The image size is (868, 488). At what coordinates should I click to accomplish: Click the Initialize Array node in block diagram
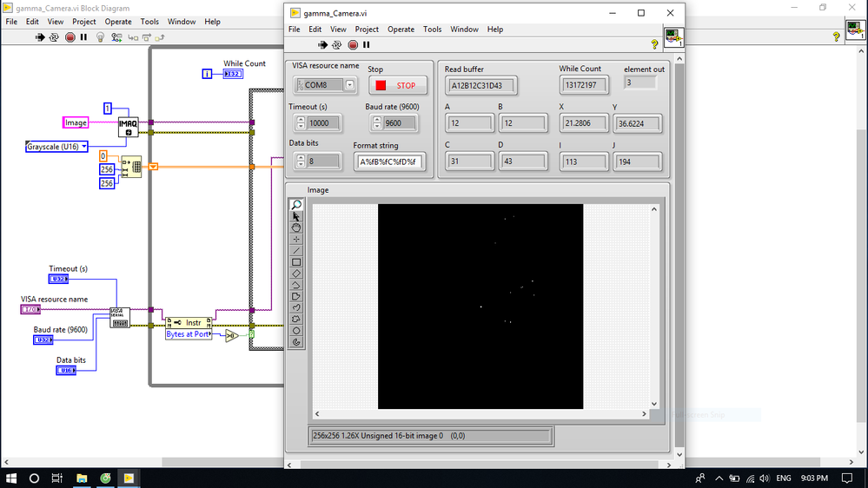coord(131,167)
